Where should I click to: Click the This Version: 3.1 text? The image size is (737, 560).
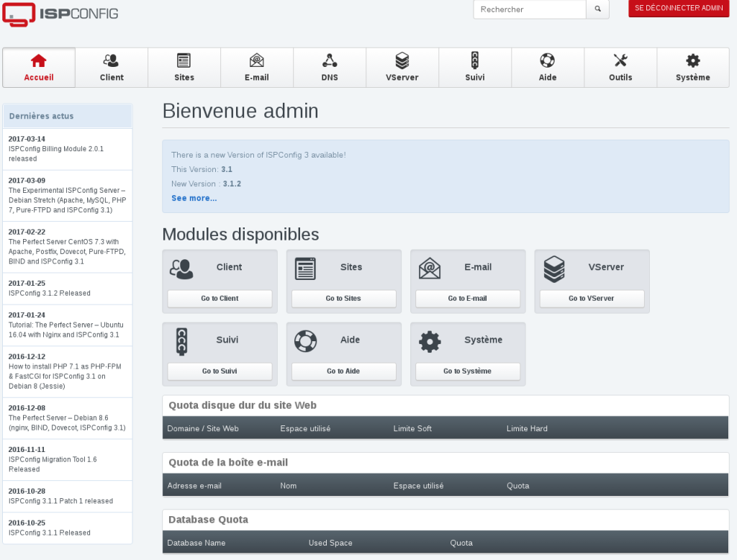[x=202, y=169]
